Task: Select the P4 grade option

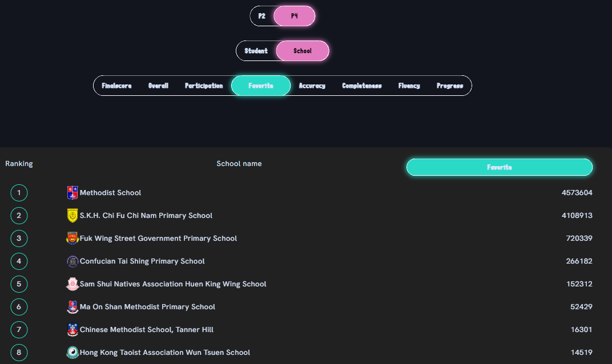Action: pyautogui.click(x=294, y=16)
